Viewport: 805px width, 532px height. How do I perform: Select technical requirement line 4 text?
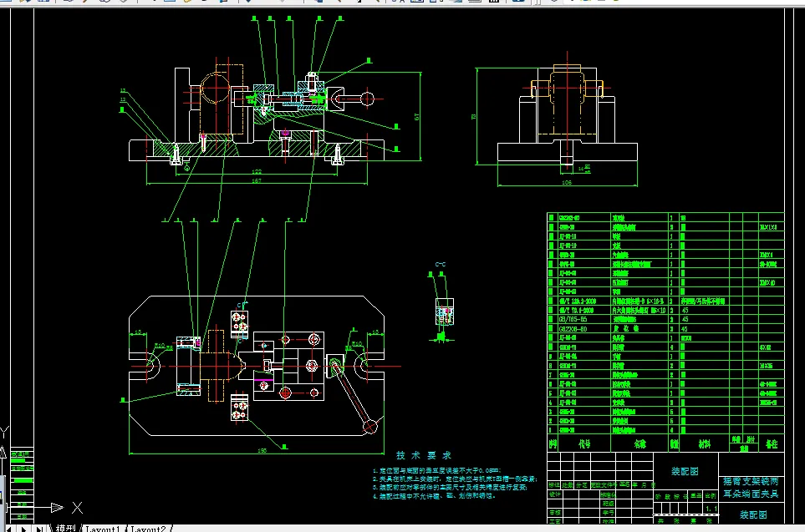click(x=435, y=496)
